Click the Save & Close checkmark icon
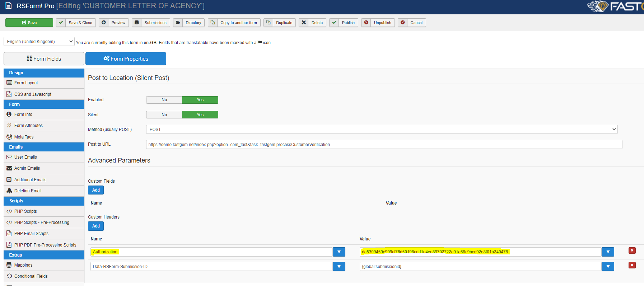This screenshot has height=286, width=644. [x=61, y=23]
